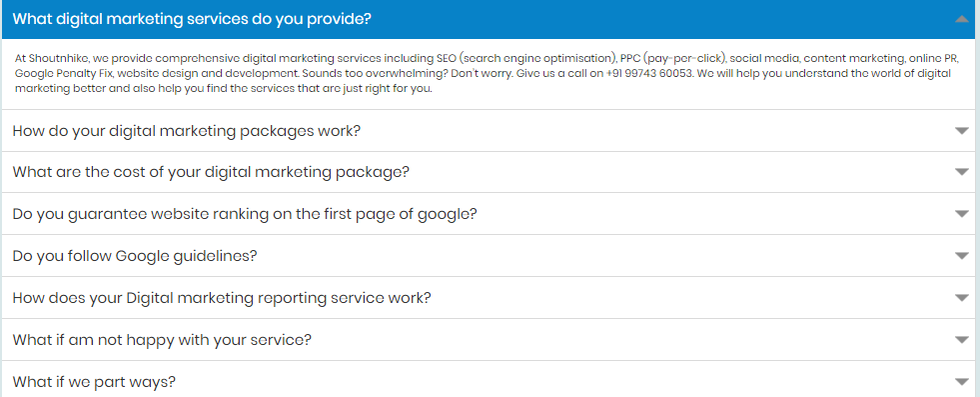Image resolution: width=980 pixels, height=397 pixels.
Task: Click arrow next to guarantee website ranking
Action: click(962, 214)
